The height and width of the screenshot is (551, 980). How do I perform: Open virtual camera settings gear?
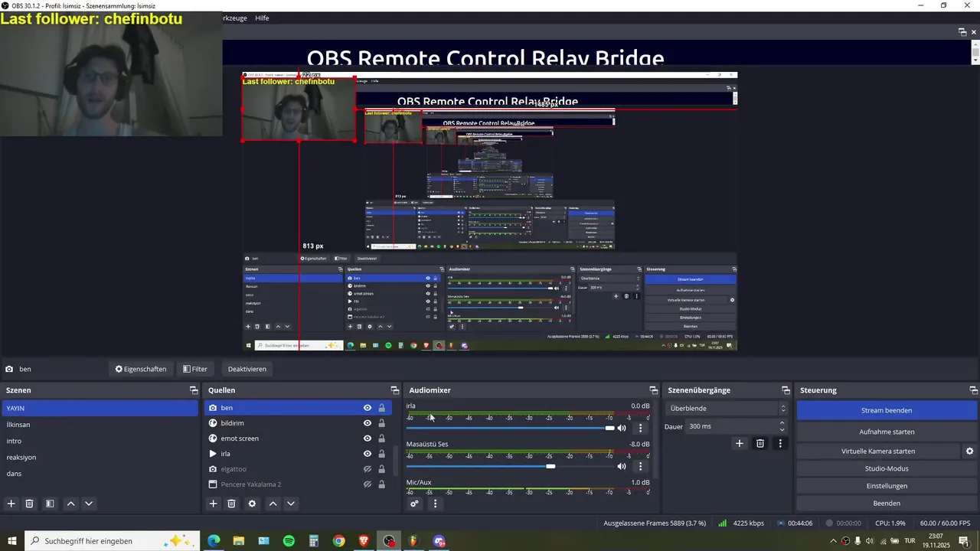[969, 452]
